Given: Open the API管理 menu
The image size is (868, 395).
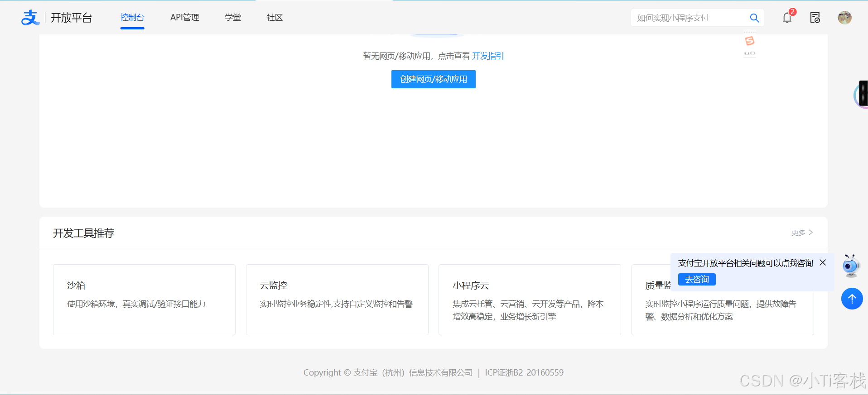Looking at the screenshot, I should pyautogui.click(x=184, y=18).
